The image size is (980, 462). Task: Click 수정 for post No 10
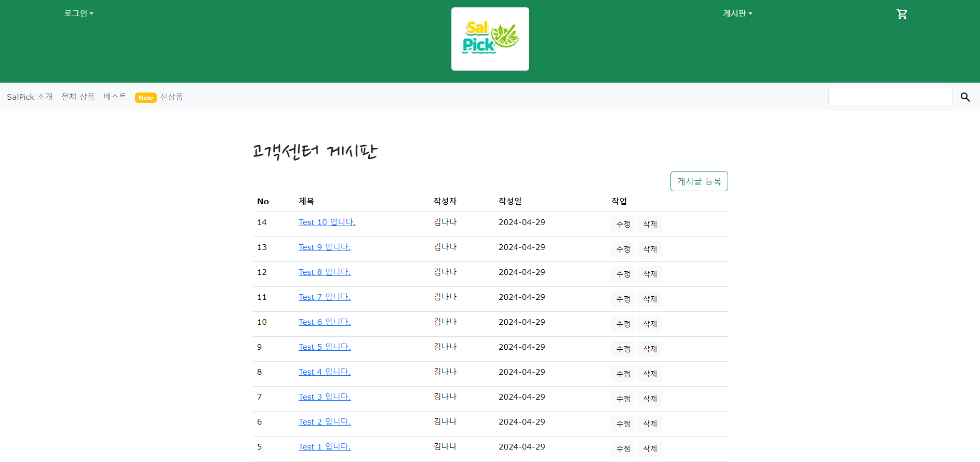tap(623, 324)
